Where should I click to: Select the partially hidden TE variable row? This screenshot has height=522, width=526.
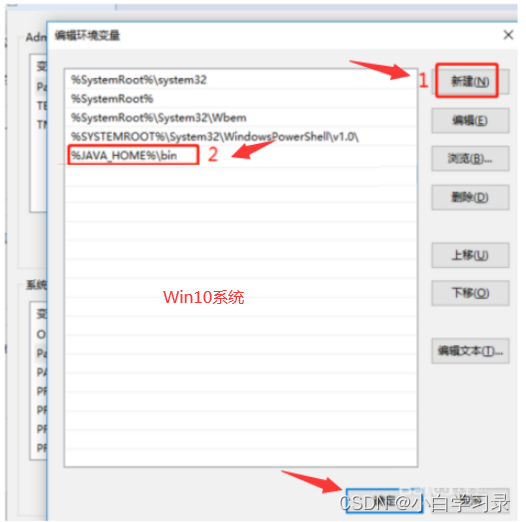pyautogui.click(x=41, y=106)
